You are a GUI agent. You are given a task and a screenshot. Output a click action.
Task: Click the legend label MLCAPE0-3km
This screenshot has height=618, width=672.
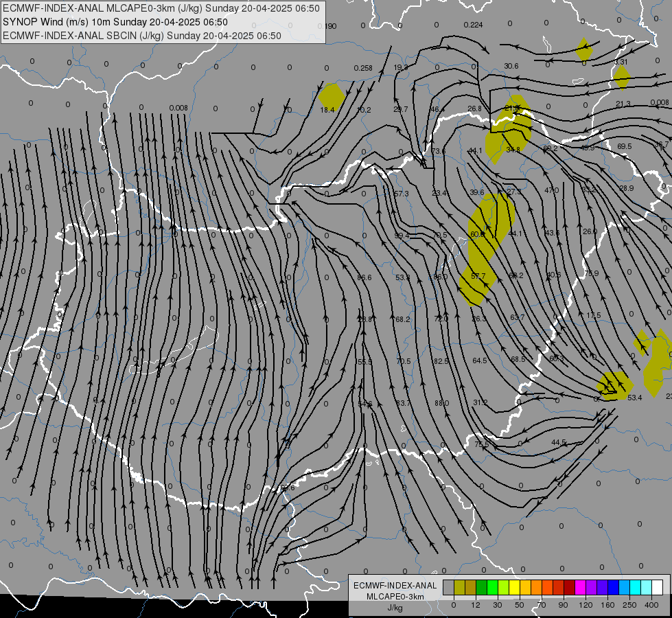click(x=395, y=597)
